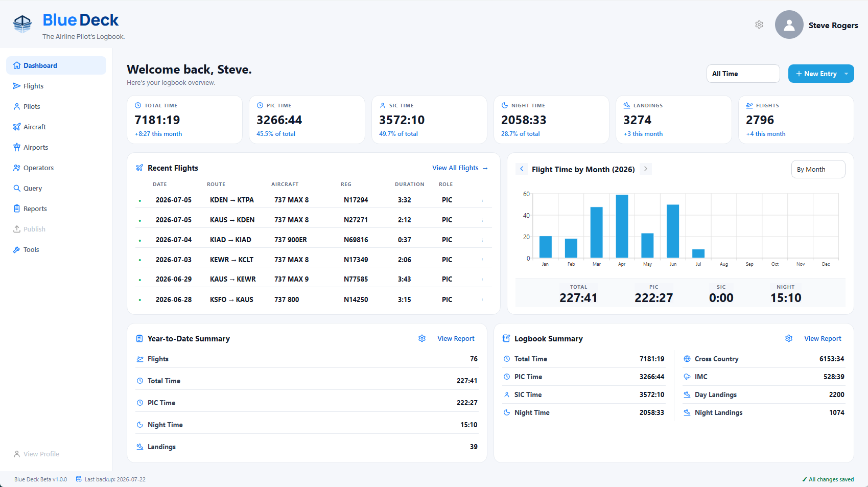Click the Publish upload sidebar icon
868x487 pixels.
(x=17, y=229)
